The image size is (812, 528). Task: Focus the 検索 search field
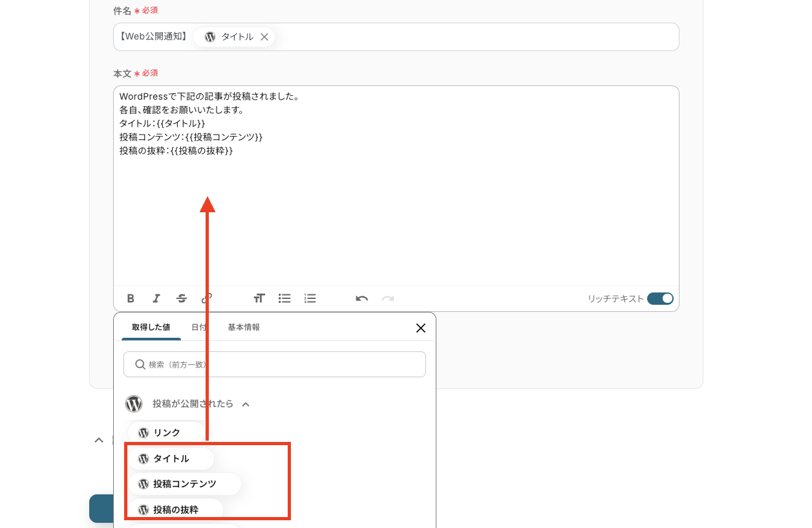tap(275, 364)
